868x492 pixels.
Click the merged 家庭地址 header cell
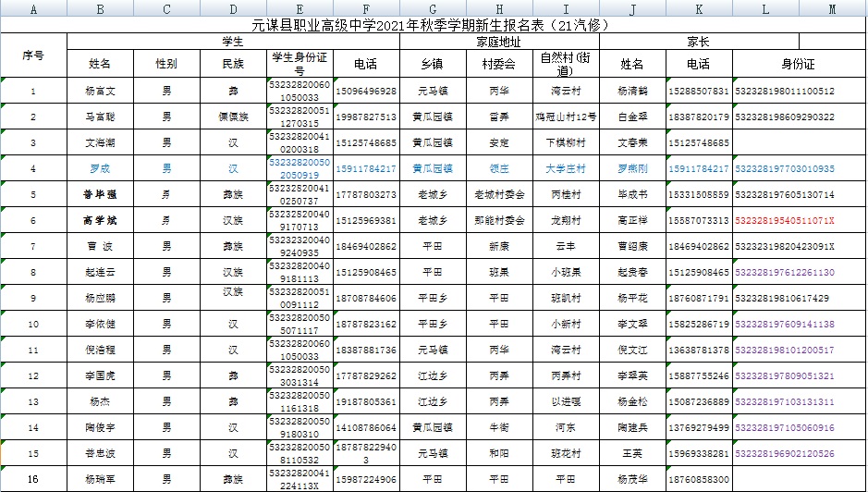point(499,42)
